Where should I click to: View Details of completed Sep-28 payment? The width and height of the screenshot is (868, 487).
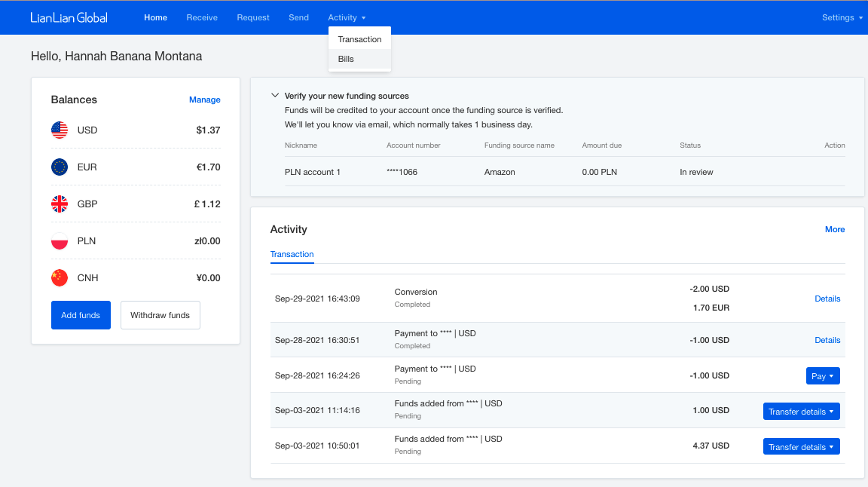827,340
